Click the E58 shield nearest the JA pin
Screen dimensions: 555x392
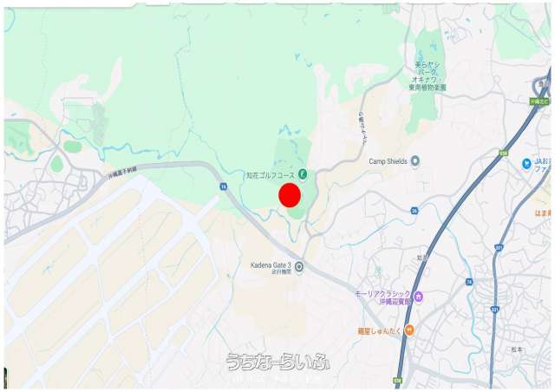(x=504, y=154)
